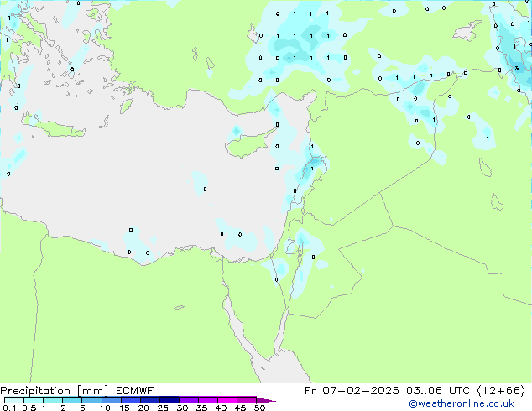The width and height of the screenshot is (532, 411).
Task: Click the legend value label 50
Action: pos(260,408)
